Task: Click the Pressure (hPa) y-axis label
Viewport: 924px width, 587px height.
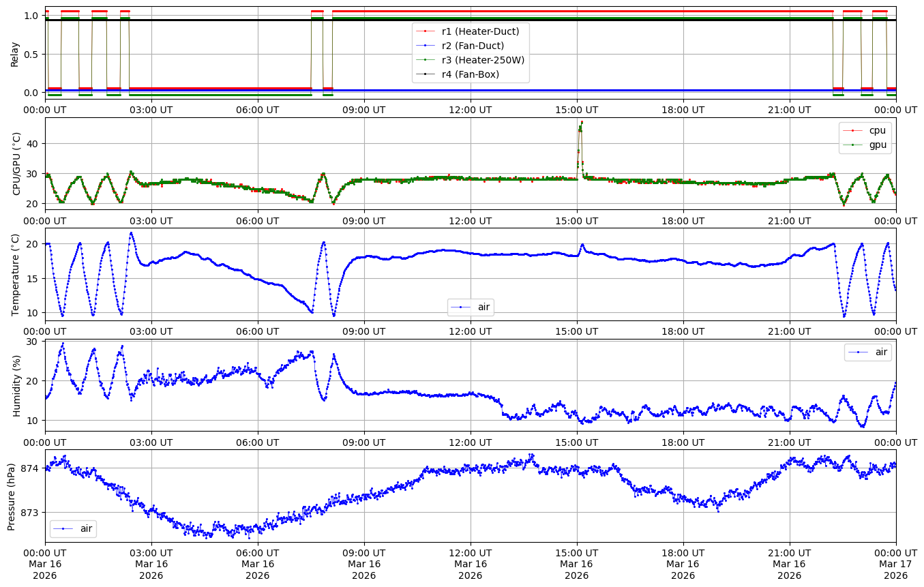Action: tap(12, 496)
